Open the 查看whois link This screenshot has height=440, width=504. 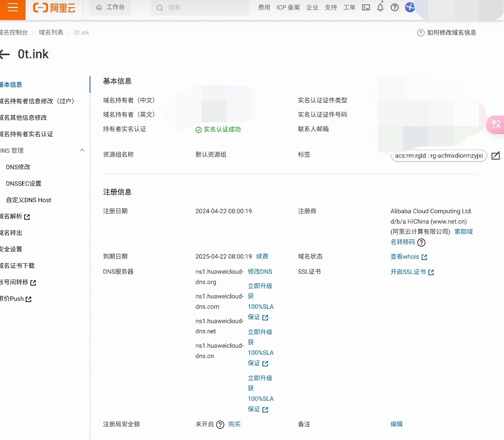pyautogui.click(x=409, y=257)
